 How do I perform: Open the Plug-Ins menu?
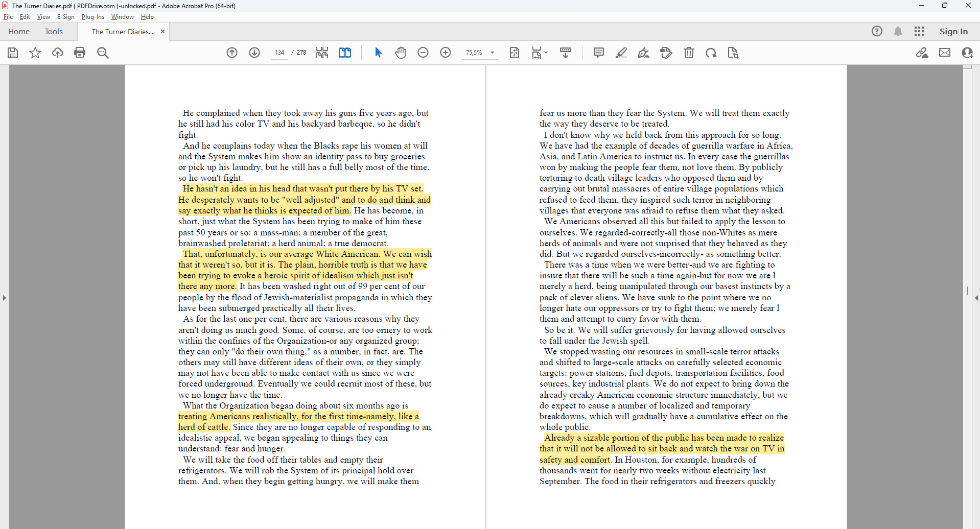[92, 17]
